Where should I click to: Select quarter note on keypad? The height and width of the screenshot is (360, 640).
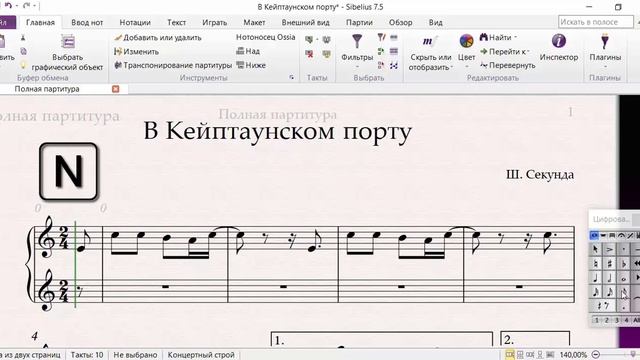(x=596, y=278)
